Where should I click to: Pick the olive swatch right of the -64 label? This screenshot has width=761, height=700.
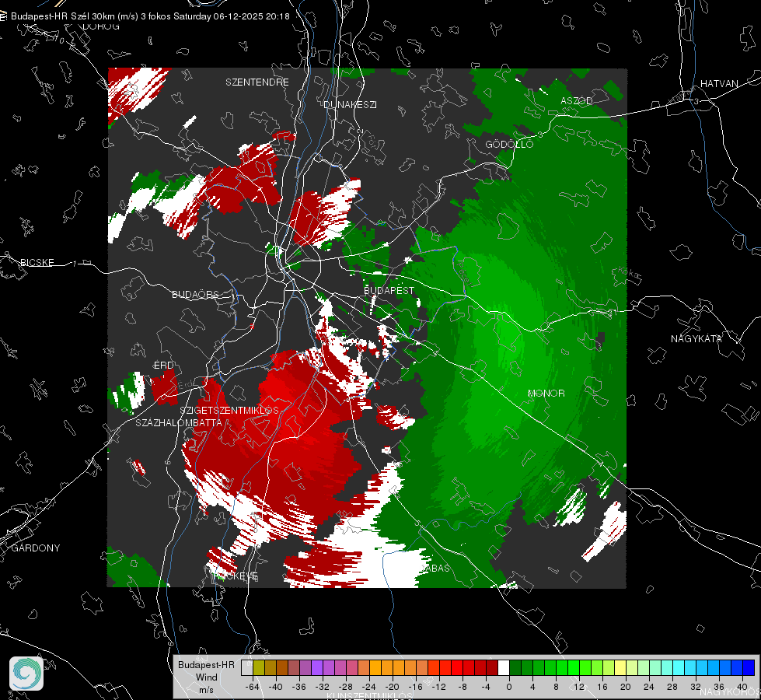259,668
